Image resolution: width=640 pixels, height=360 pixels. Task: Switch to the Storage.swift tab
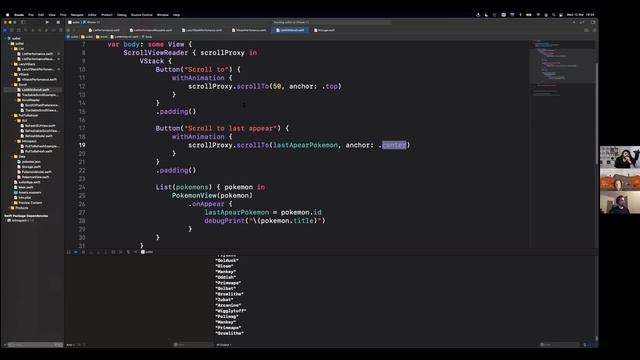tap(324, 30)
